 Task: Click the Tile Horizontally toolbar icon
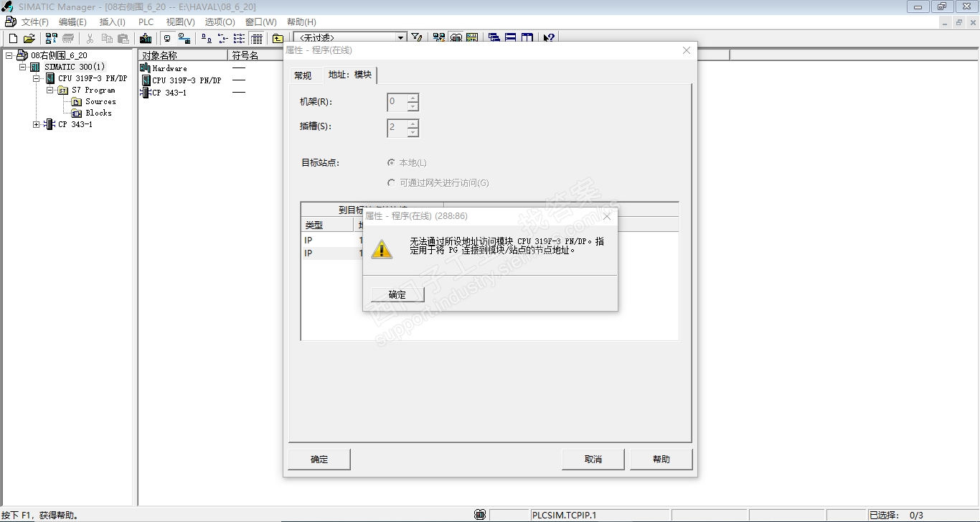click(511, 38)
